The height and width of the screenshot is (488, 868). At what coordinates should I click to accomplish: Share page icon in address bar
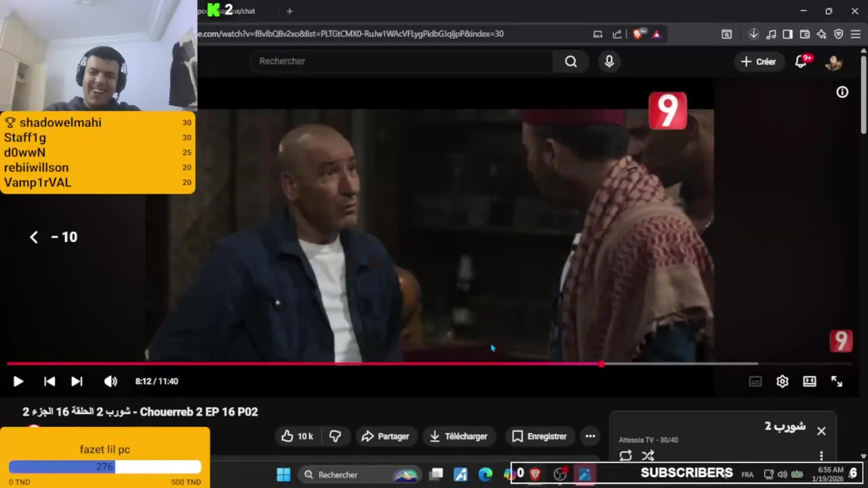click(617, 34)
